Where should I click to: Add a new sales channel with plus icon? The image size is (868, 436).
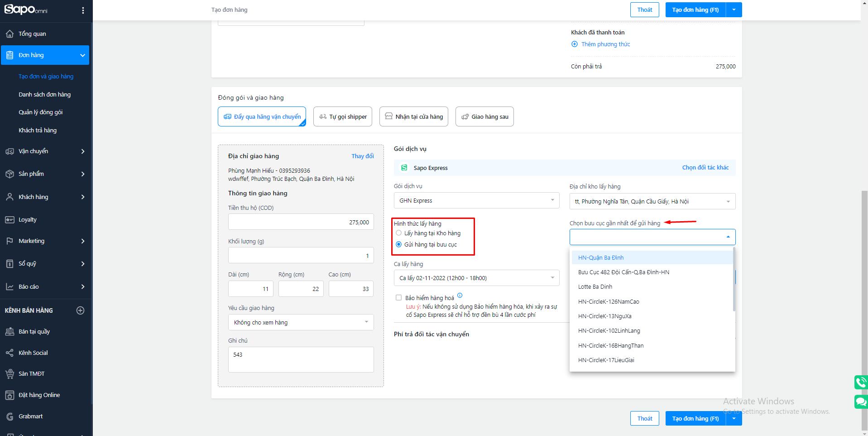coord(80,310)
